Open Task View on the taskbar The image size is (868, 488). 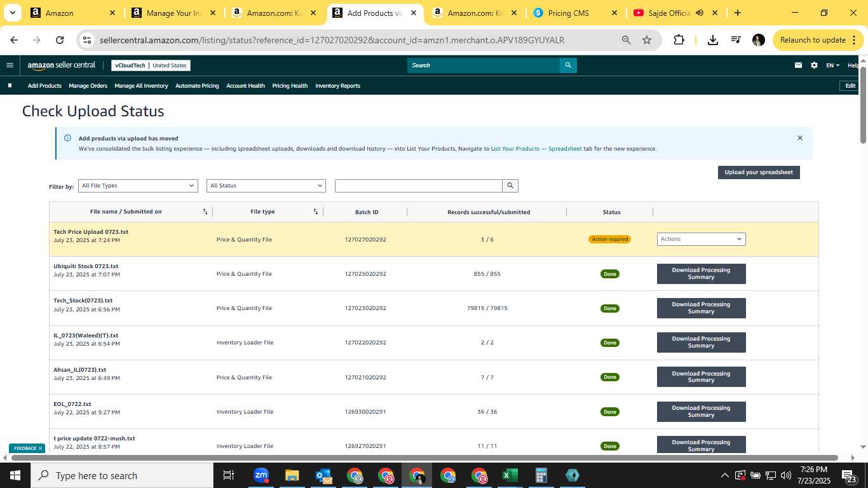coord(229,475)
